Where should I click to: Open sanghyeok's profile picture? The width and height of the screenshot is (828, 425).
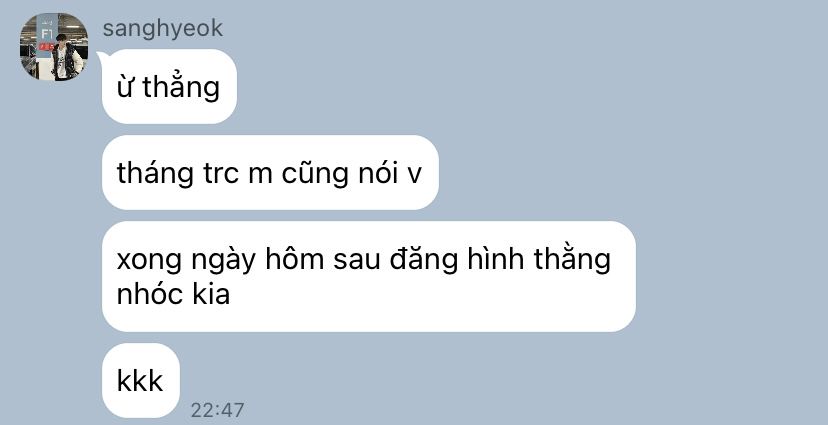54,46
